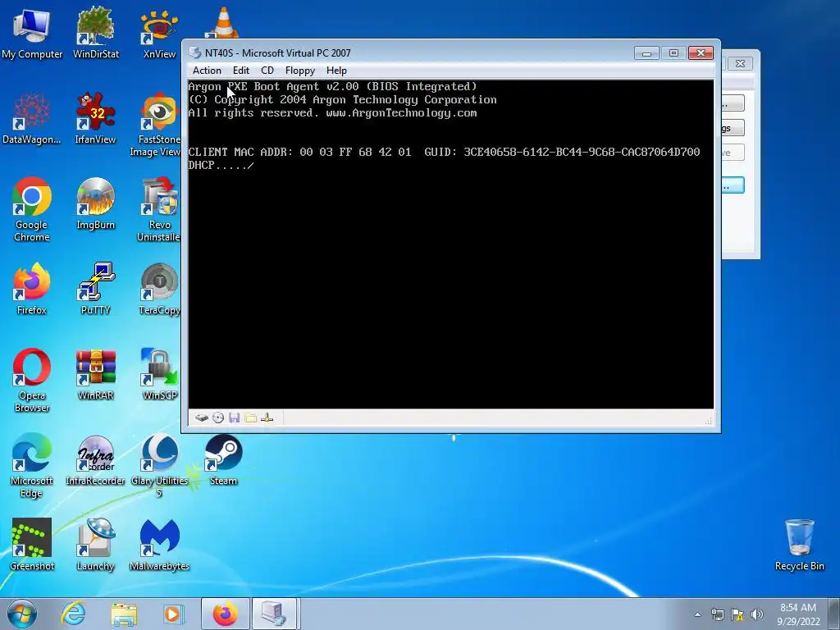840x630 pixels.
Task: Open Windows Explorer from the taskbar
Action: [124, 614]
